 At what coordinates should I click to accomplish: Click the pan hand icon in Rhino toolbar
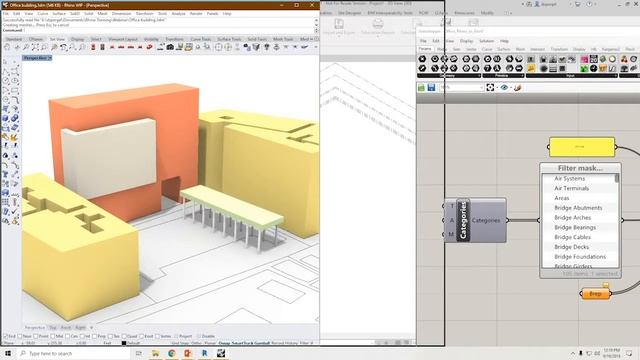click(7, 47)
